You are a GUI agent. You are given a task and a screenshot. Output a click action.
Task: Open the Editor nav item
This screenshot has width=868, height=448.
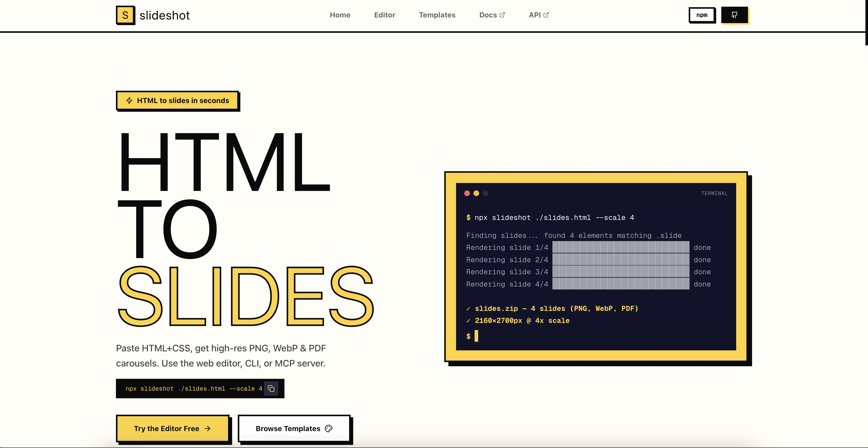click(x=384, y=15)
